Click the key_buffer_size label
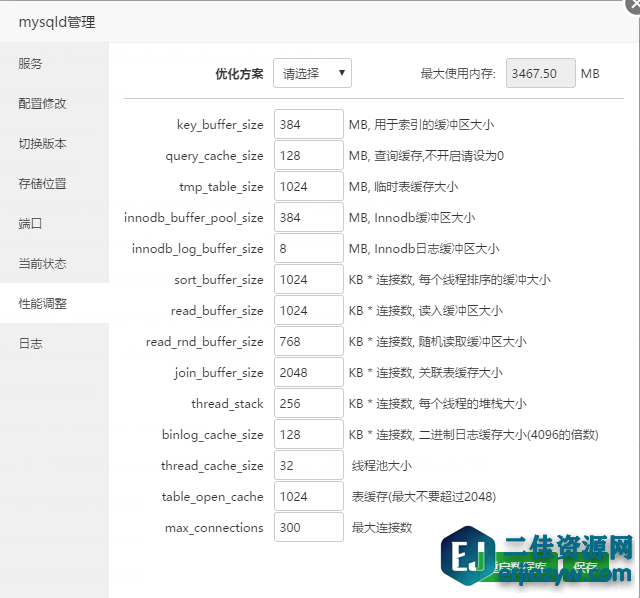The width and height of the screenshot is (640, 598). pyautogui.click(x=220, y=124)
